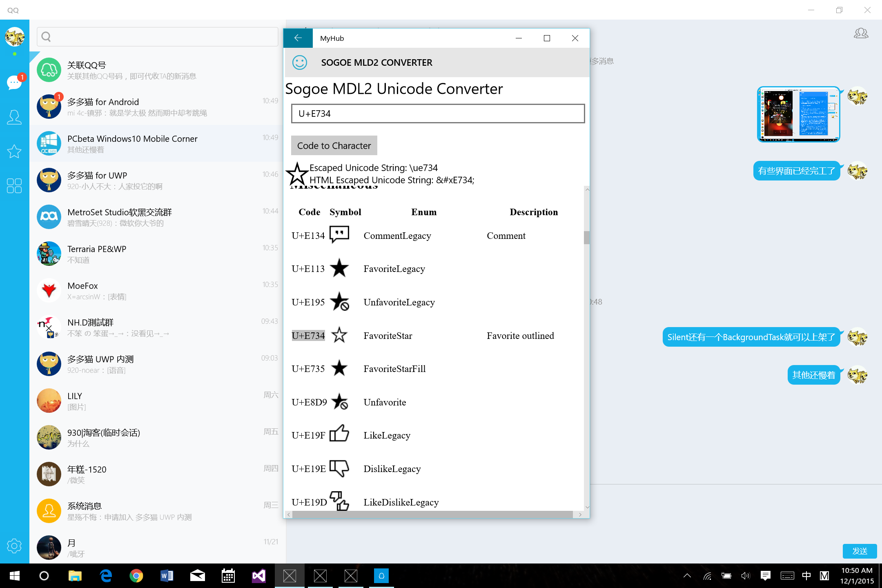Click the Silent BackgroundTask chat bubble
Viewport: 882px width, 588px height.
[x=751, y=337]
